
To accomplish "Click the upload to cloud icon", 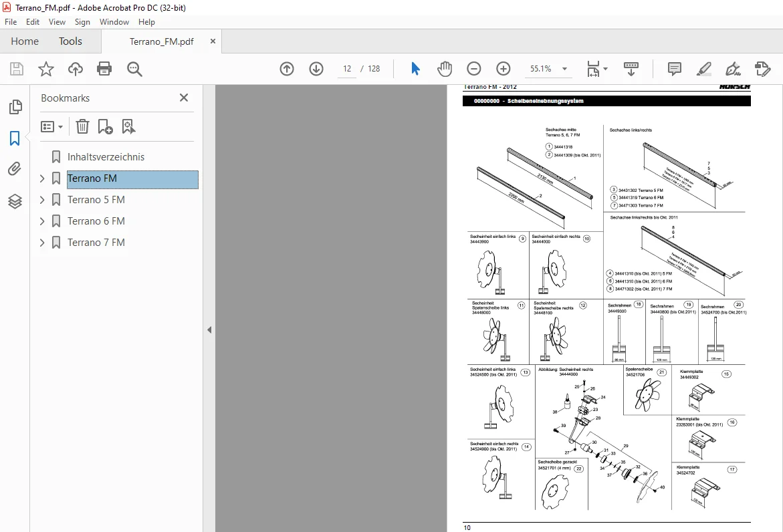I will 76,69.
